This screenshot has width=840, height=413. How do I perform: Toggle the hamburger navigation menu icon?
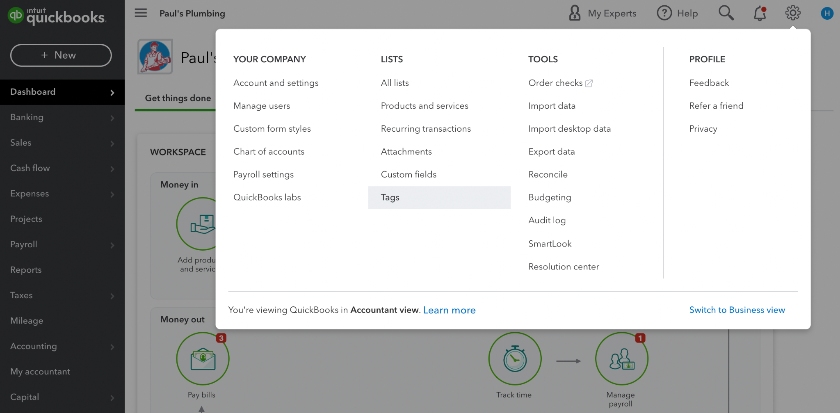coord(141,13)
